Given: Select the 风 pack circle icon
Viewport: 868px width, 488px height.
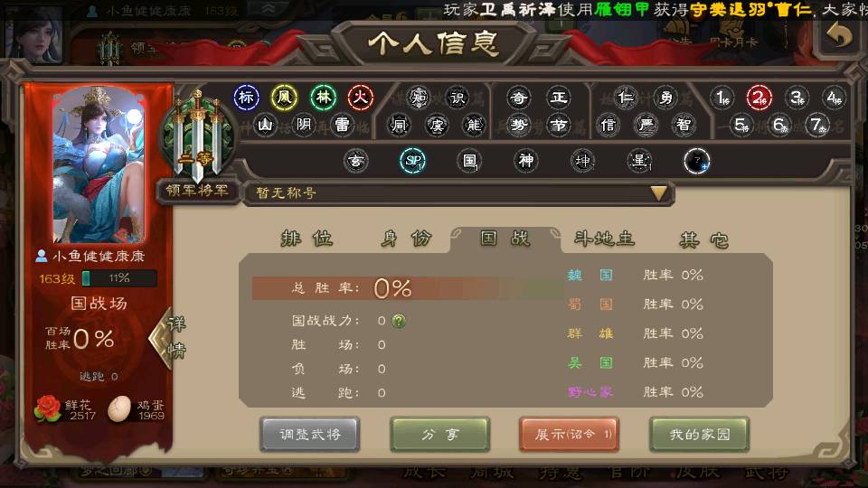Looking at the screenshot, I should click(285, 98).
